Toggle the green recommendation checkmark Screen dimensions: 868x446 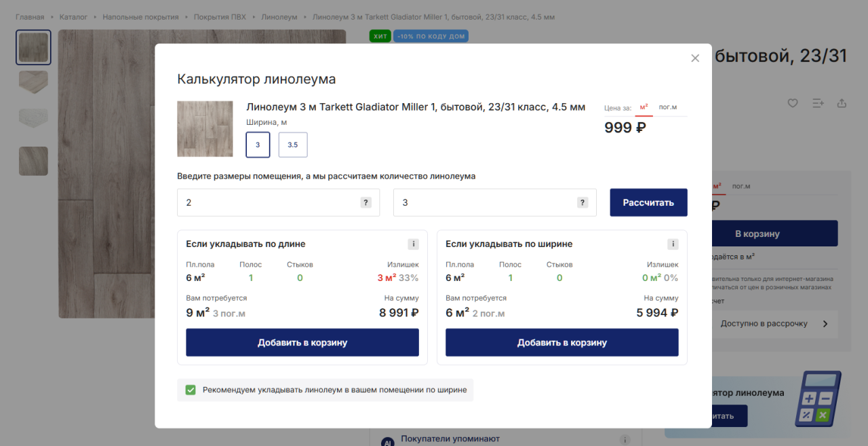(x=191, y=390)
